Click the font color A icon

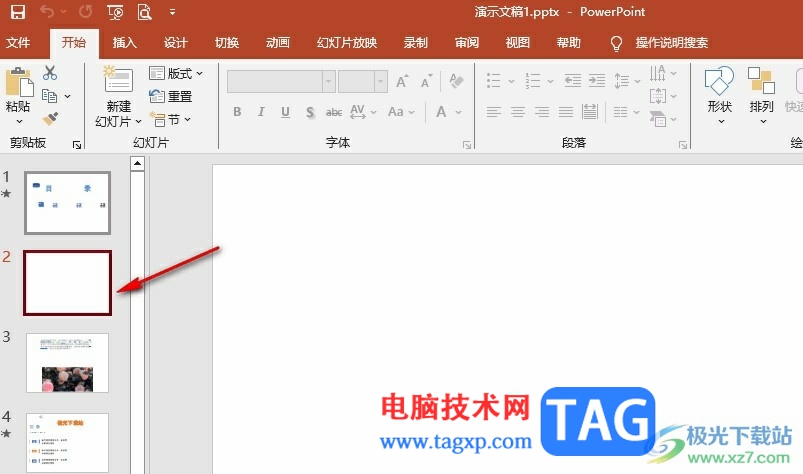(441, 112)
